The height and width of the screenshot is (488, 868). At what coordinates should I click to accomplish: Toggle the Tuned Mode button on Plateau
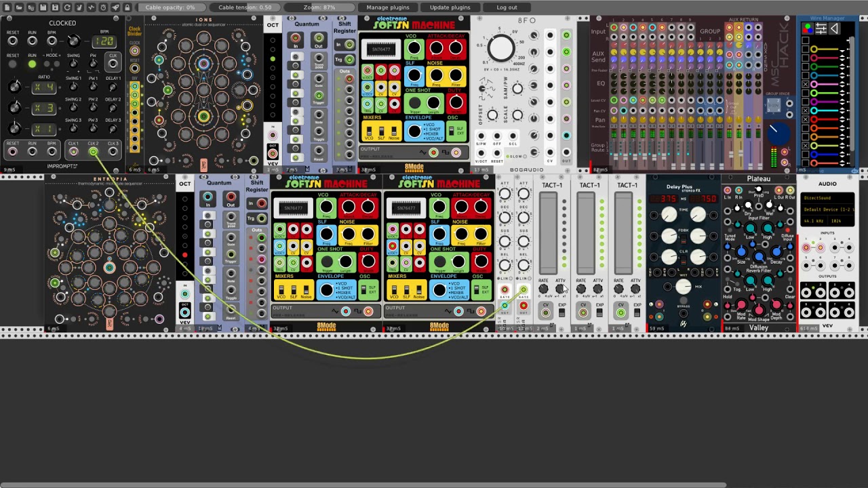pos(730,230)
